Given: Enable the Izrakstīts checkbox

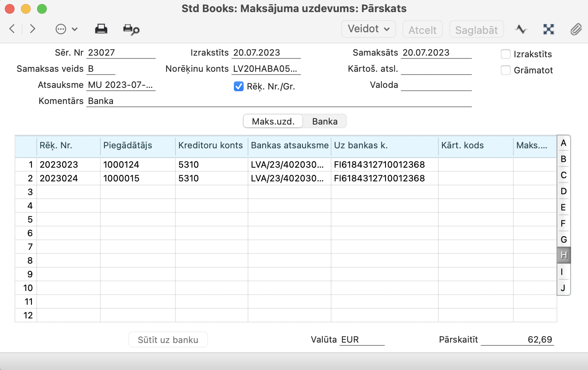Looking at the screenshot, I should pyautogui.click(x=506, y=54).
